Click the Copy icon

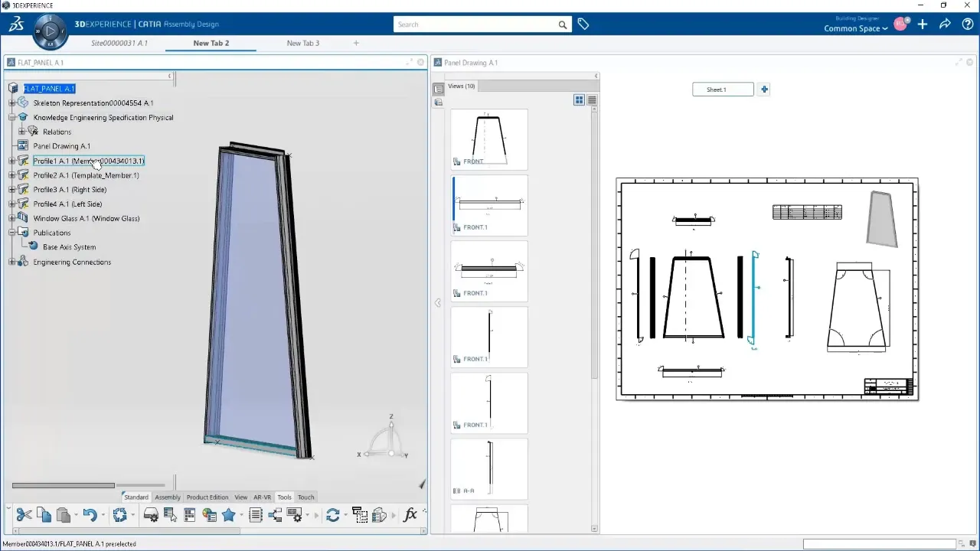click(x=44, y=514)
